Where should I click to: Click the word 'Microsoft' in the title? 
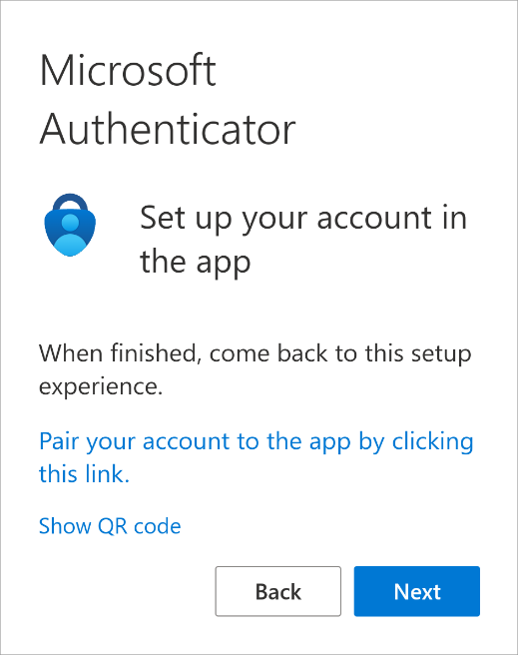128,70
